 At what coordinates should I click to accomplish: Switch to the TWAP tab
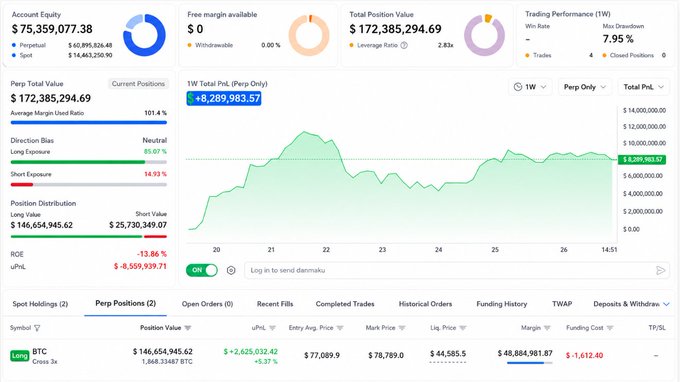coord(562,304)
